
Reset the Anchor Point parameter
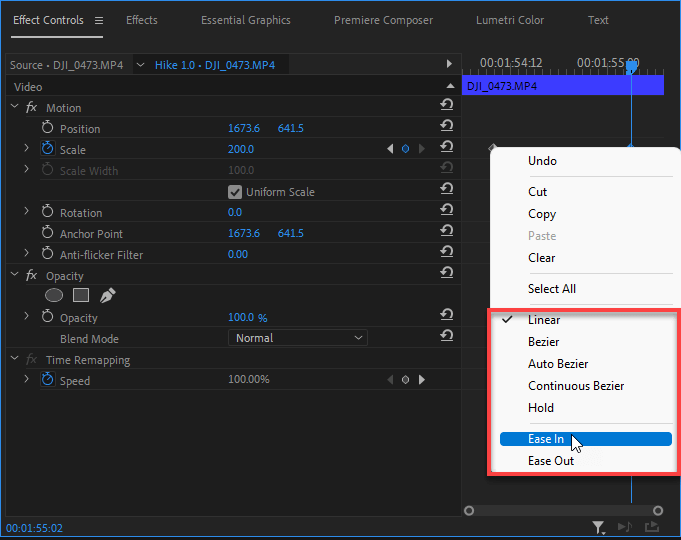click(x=446, y=231)
